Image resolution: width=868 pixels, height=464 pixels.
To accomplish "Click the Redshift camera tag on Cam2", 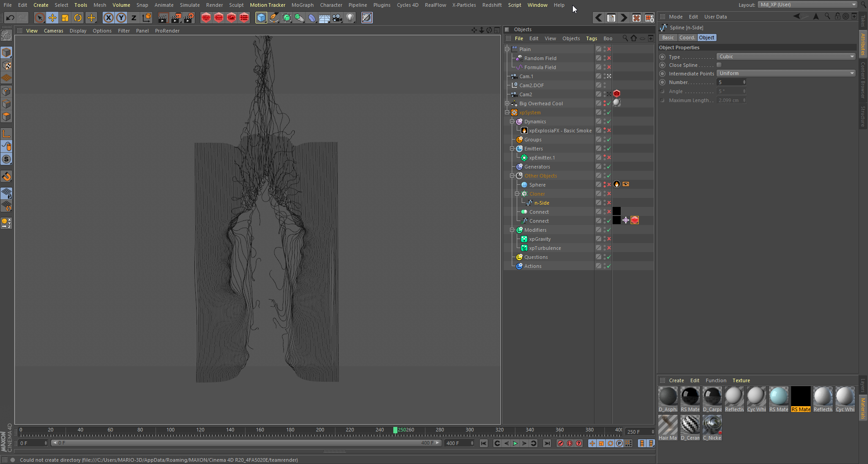I will [617, 94].
